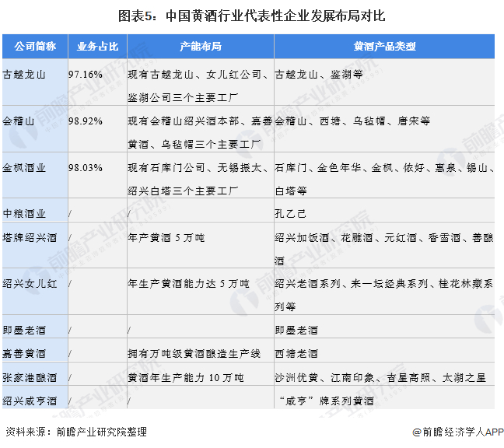Click capacity cell 拥有万吨级黄酒酿造生产线
Viewport: 504px width, 448px height.
click(x=201, y=350)
